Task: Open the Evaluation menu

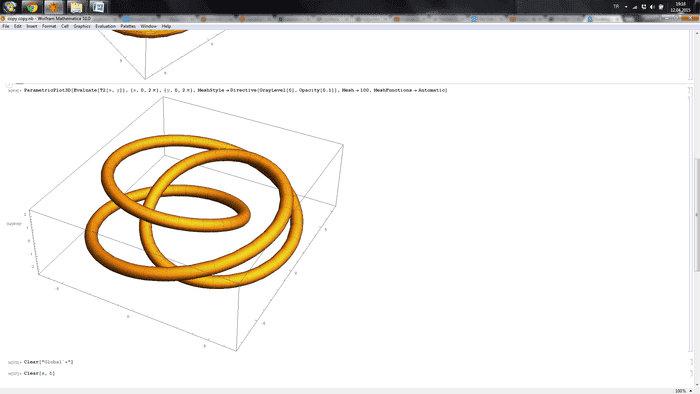Action: click(105, 26)
